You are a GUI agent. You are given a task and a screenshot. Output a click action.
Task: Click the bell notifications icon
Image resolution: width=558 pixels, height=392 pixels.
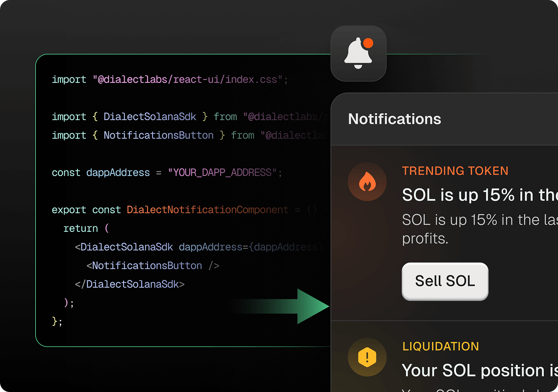[357, 55]
